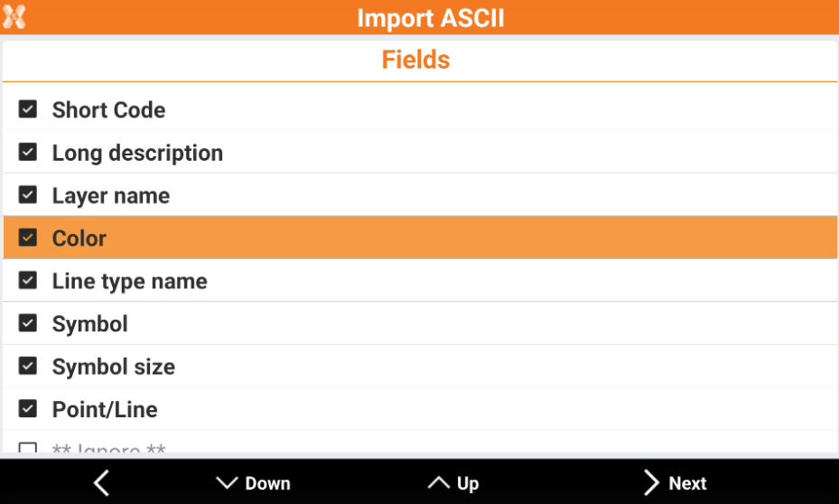The height and width of the screenshot is (504, 839).
Task: Uncheck the Long description checkbox
Action: pos(28,153)
